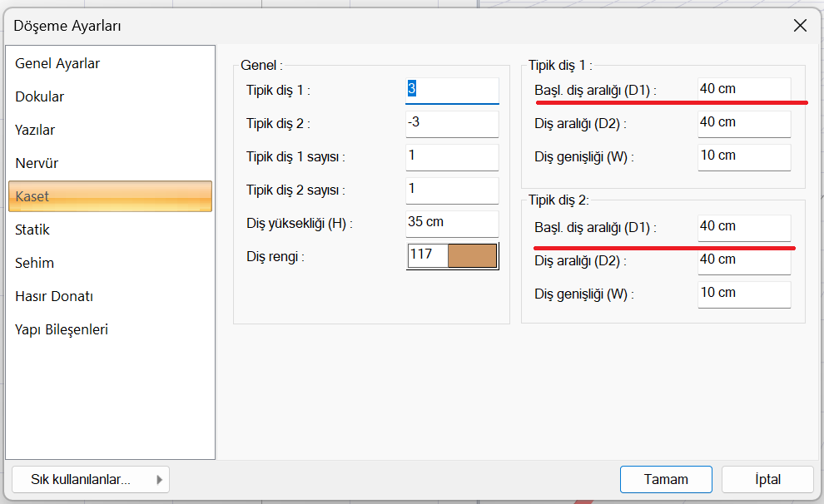Open the Nervür settings category
This screenshot has height=504, width=824.
tap(37, 164)
